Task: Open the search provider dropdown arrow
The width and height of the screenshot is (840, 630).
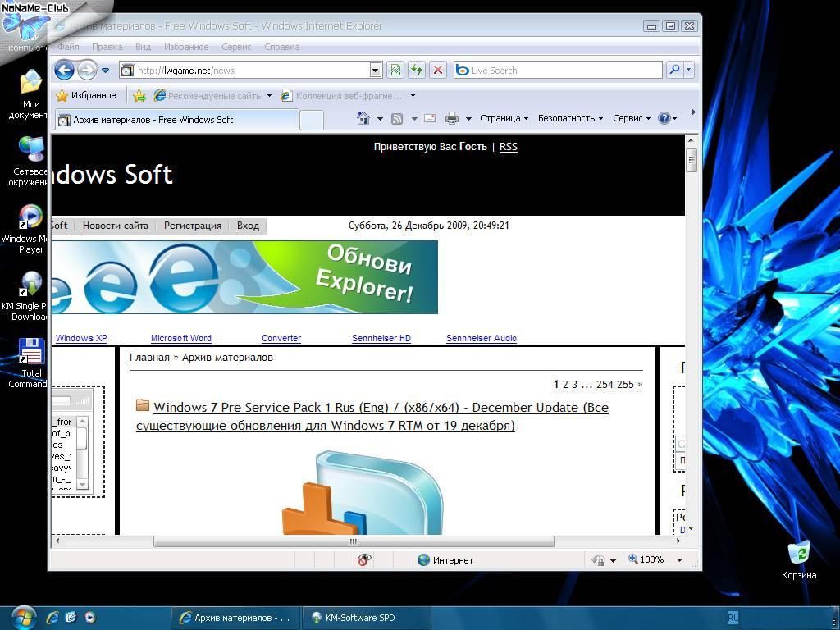Action: [x=689, y=71]
